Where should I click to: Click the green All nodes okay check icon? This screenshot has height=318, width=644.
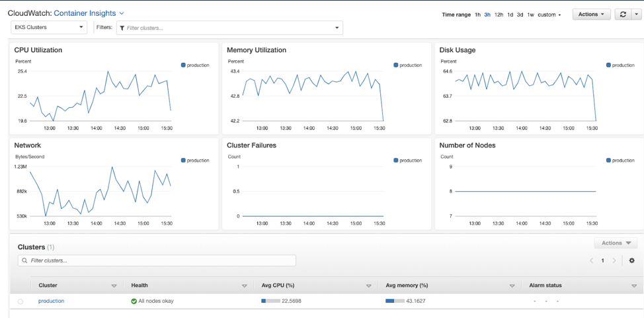(134, 301)
